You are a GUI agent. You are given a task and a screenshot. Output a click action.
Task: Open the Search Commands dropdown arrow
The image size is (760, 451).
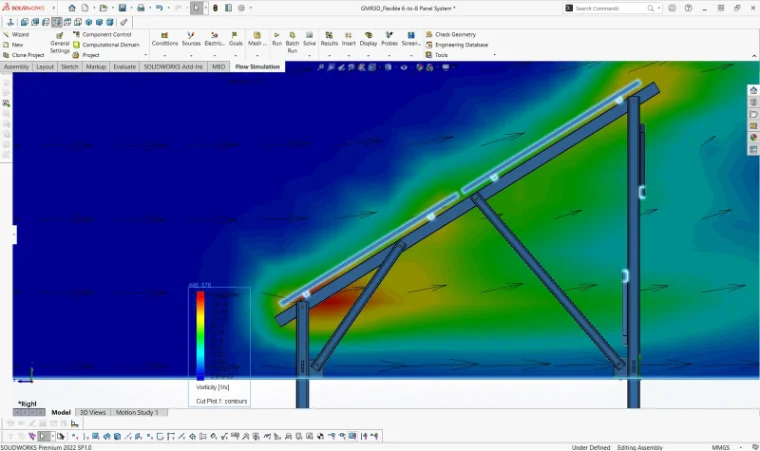(659, 8)
